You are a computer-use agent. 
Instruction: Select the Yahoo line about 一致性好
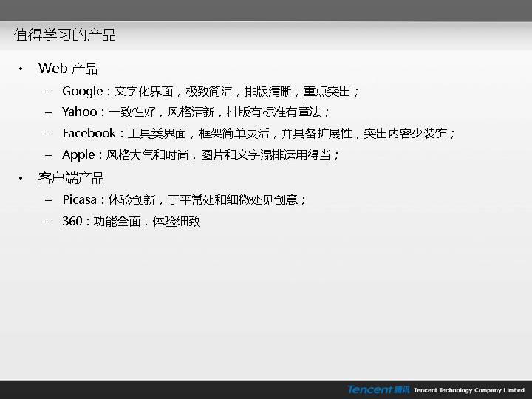coord(196,112)
